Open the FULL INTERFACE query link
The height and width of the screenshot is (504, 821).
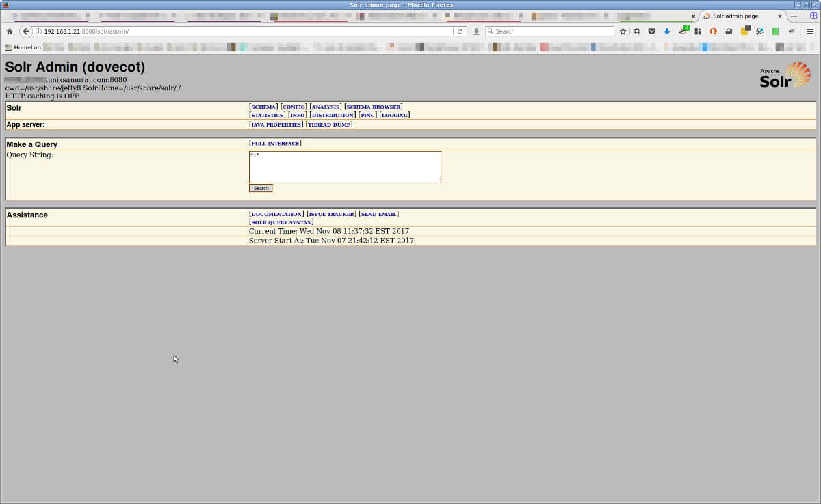(275, 143)
